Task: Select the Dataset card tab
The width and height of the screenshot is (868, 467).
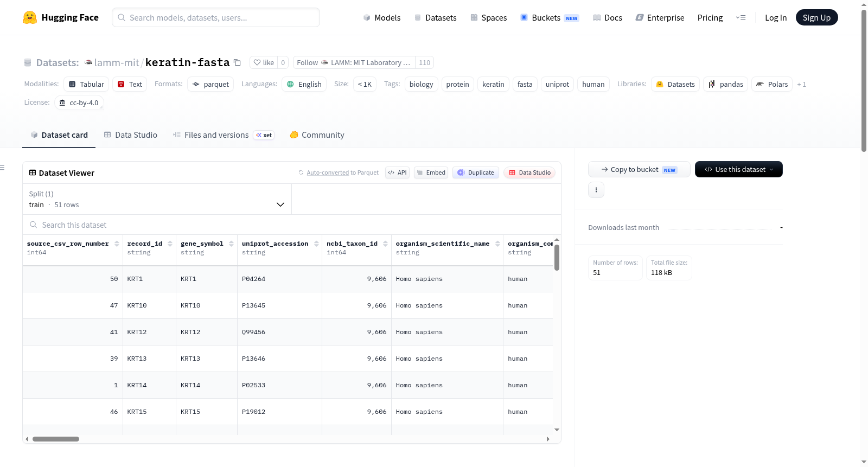Action: click(x=59, y=135)
